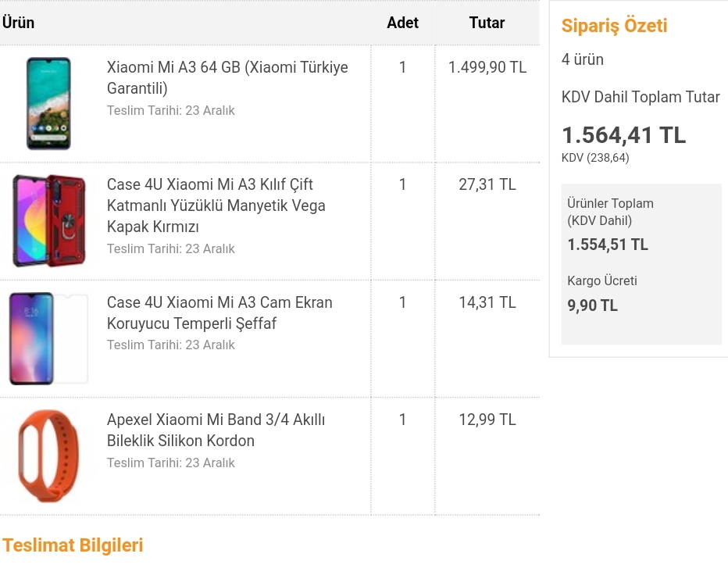
Task: Open Xiaomi Mi A3 64 GB product link
Action: pos(227,77)
